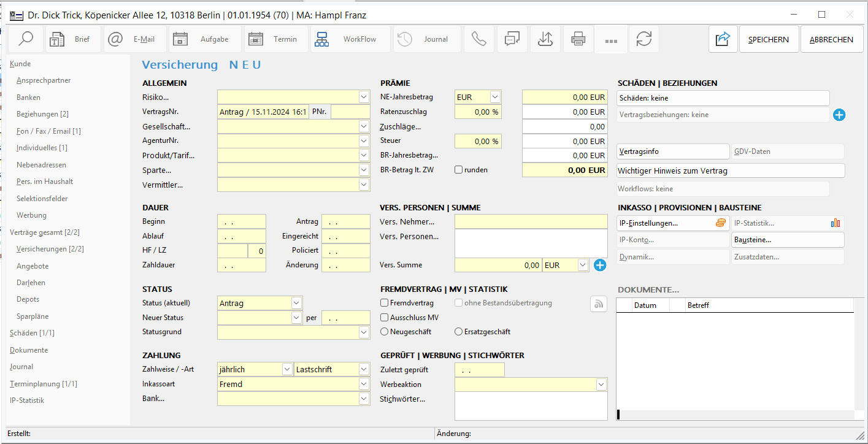Enable the Fremdvertrag checkbox

point(385,303)
